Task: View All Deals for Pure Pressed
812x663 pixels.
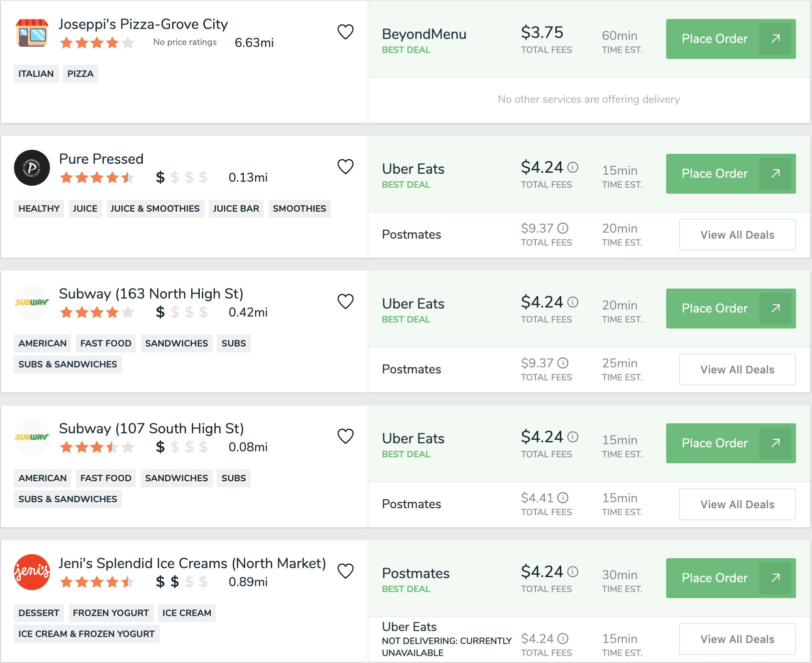Action: pyautogui.click(x=738, y=235)
